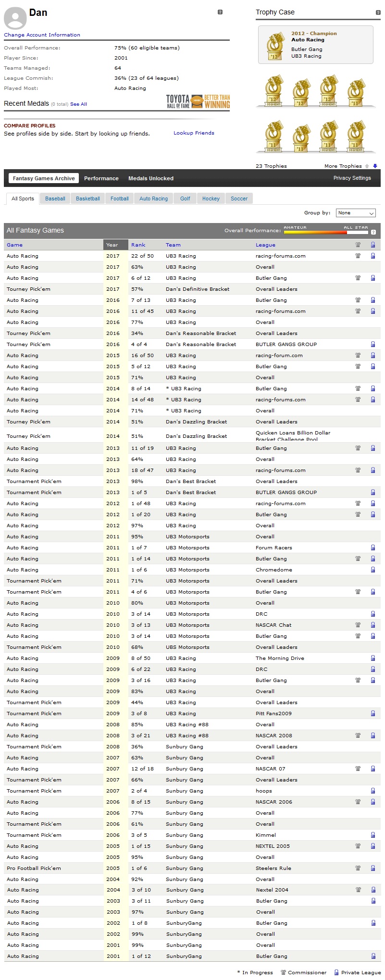The image size is (385, 980).
Task: Click the Lookup Friends link
Action: [194, 133]
